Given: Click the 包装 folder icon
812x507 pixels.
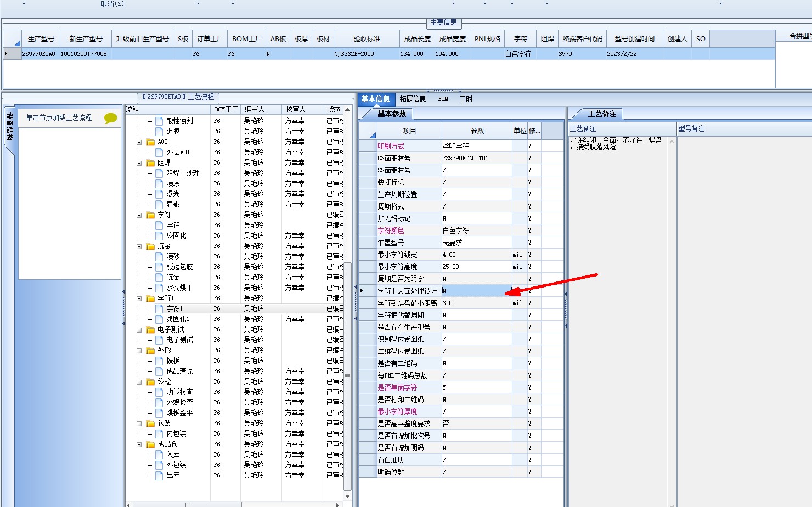Looking at the screenshot, I should pos(150,424).
